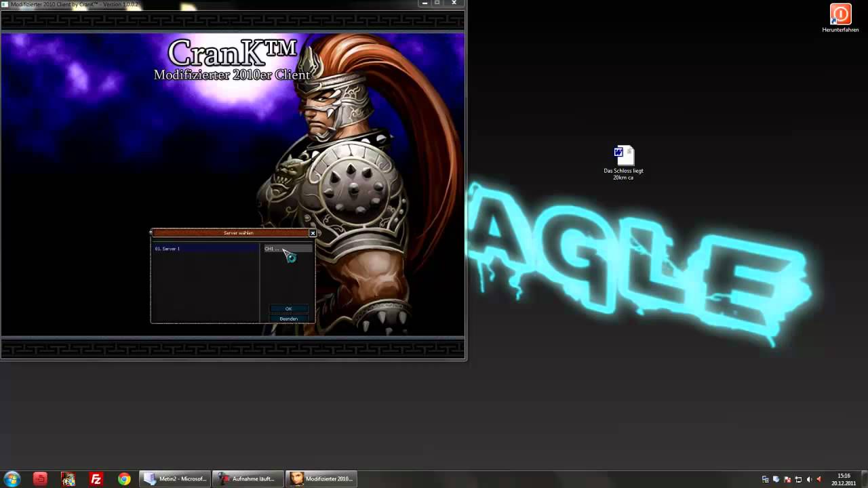
Task: Select 'Das Schloss liegt 20km ca' document
Action: pos(623,163)
